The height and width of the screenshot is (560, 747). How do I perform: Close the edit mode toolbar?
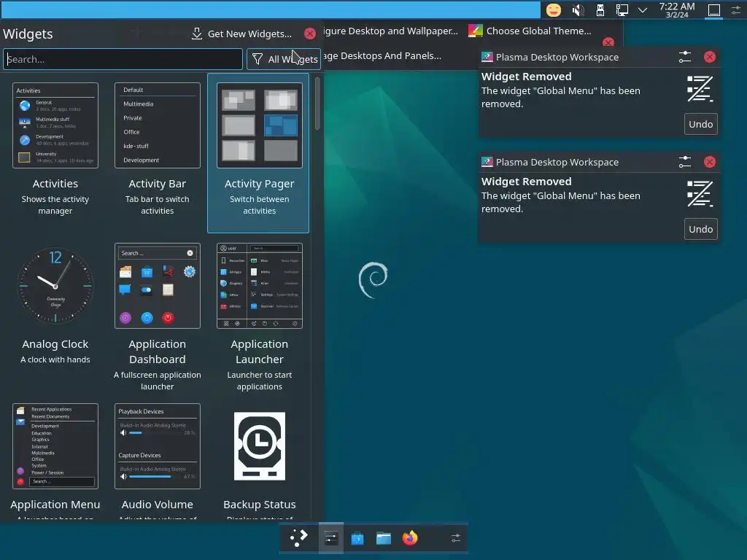[x=608, y=42]
